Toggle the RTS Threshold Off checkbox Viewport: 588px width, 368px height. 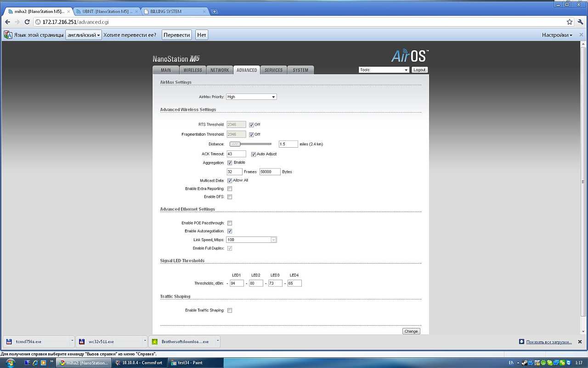click(x=251, y=125)
